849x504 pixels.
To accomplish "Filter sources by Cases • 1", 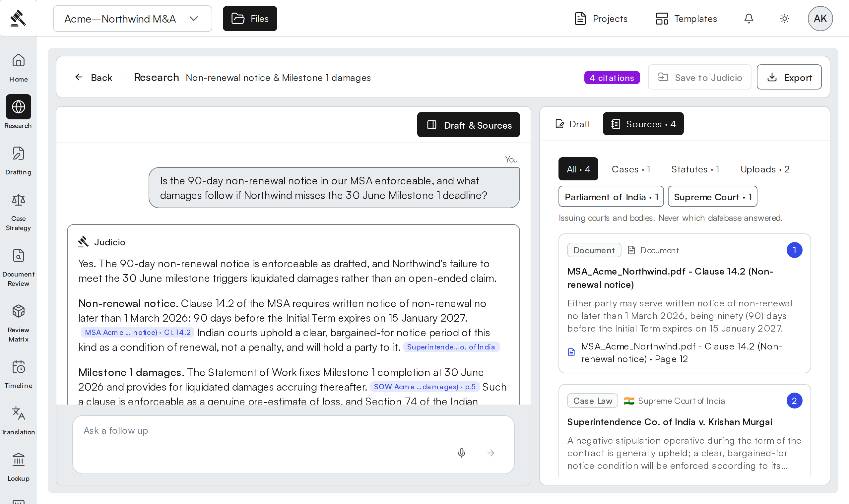I will (631, 169).
